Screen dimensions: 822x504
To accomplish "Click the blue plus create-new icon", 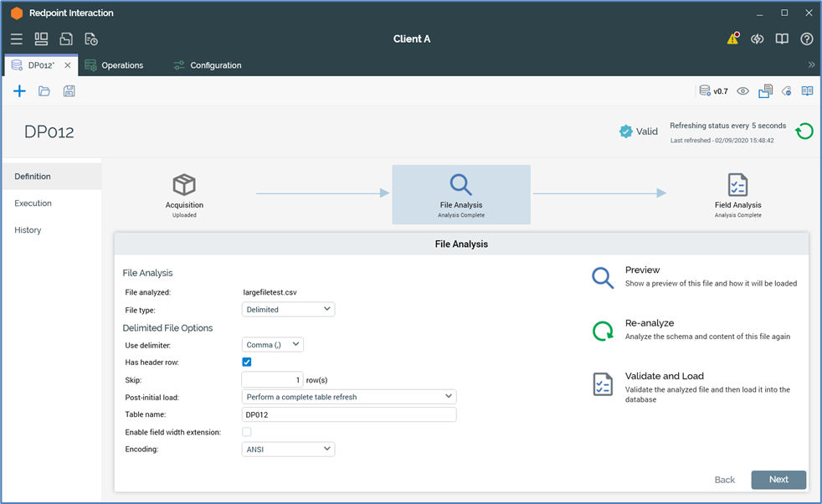I will pos(19,91).
